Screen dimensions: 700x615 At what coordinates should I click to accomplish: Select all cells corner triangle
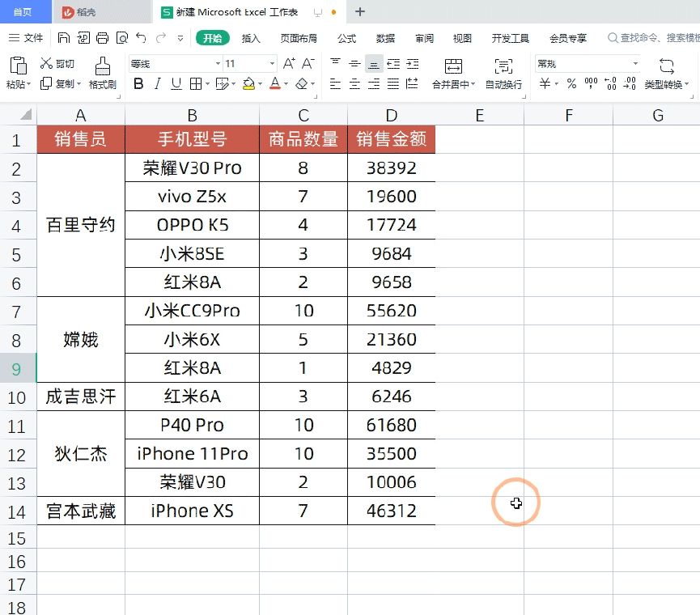click(x=26, y=115)
